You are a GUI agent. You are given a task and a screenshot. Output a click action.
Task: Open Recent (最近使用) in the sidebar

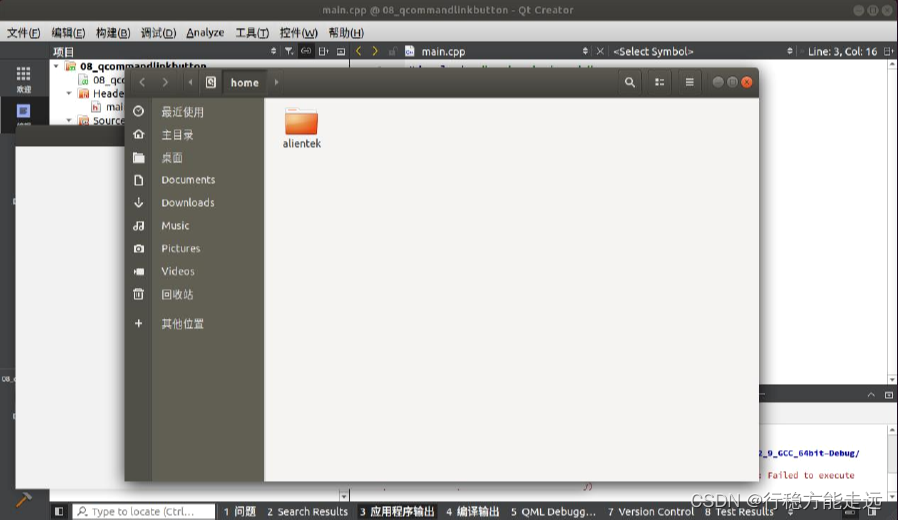[x=195, y=112]
